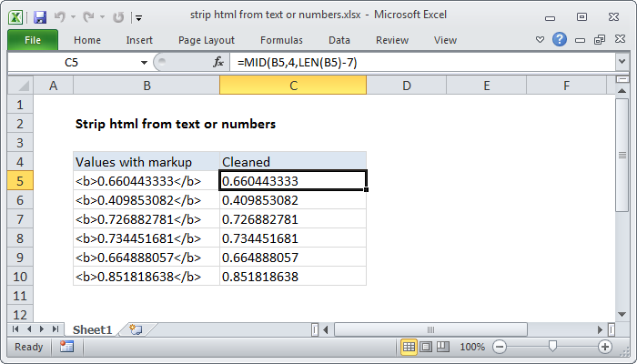Go to the last sheet tab arrow
Viewport: 637px width, 364px height.
56,329
